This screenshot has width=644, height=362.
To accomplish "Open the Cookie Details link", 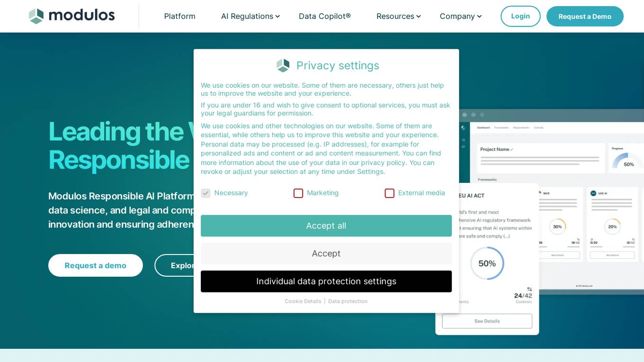I will click(x=303, y=301).
